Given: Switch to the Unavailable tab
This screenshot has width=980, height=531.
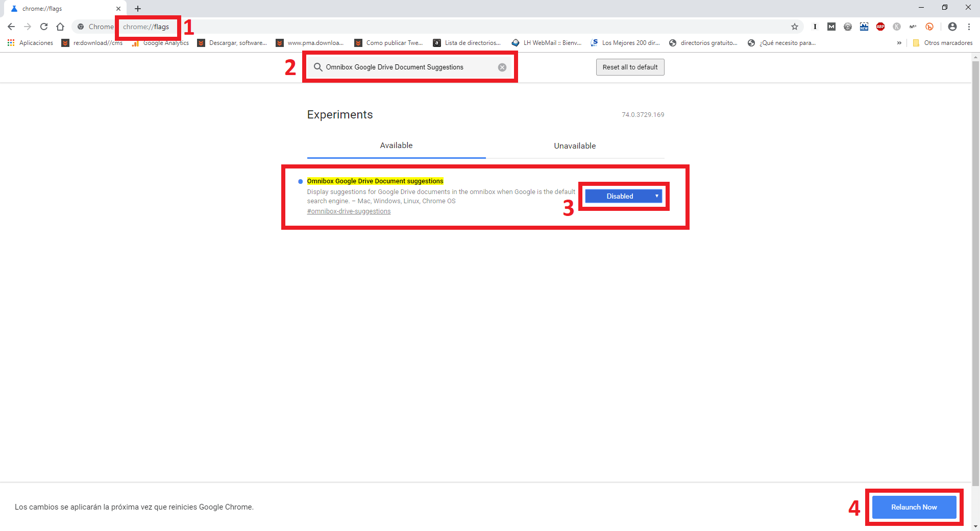Looking at the screenshot, I should point(575,146).
